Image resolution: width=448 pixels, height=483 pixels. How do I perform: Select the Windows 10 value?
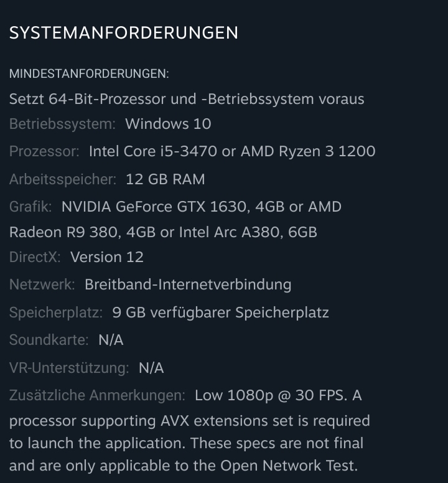168,124
